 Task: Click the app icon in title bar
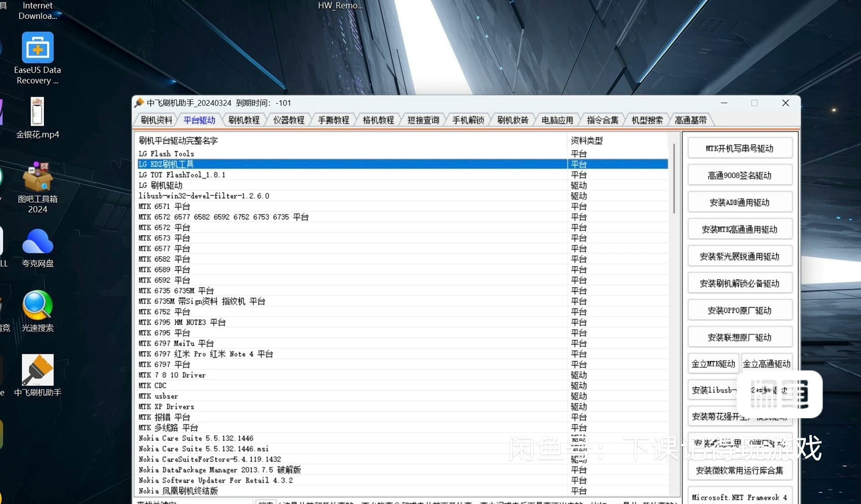(139, 103)
